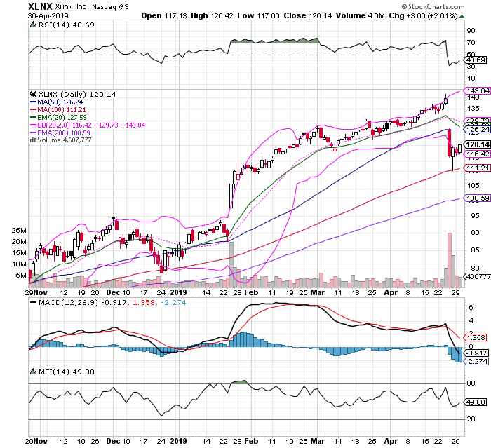Click the Mar label below the price panel
The width and height of the screenshot is (491, 448).
[x=317, y=292]
